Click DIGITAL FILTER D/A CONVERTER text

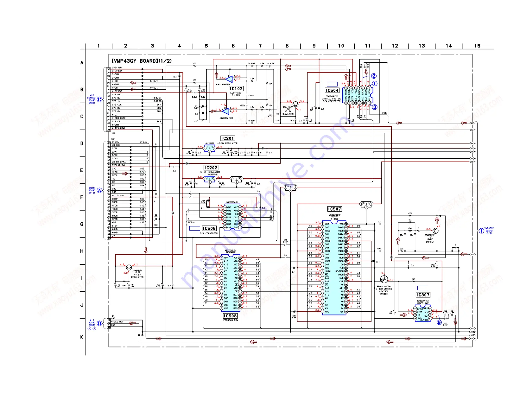point(331,100)
